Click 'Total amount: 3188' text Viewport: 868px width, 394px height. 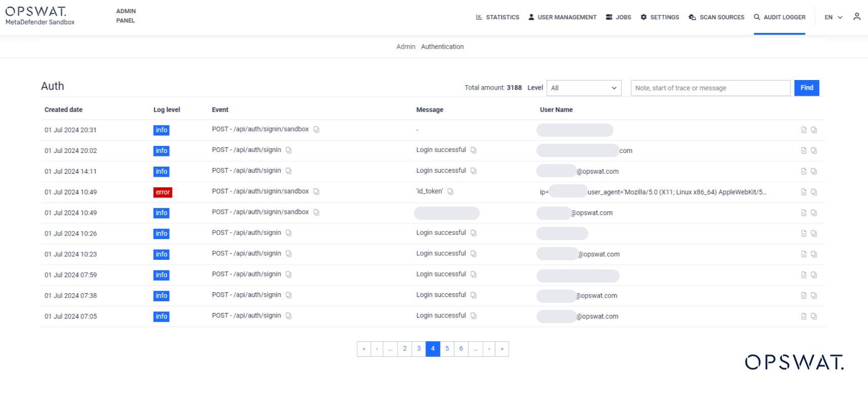pyautogui.click(x=493, y=88)
